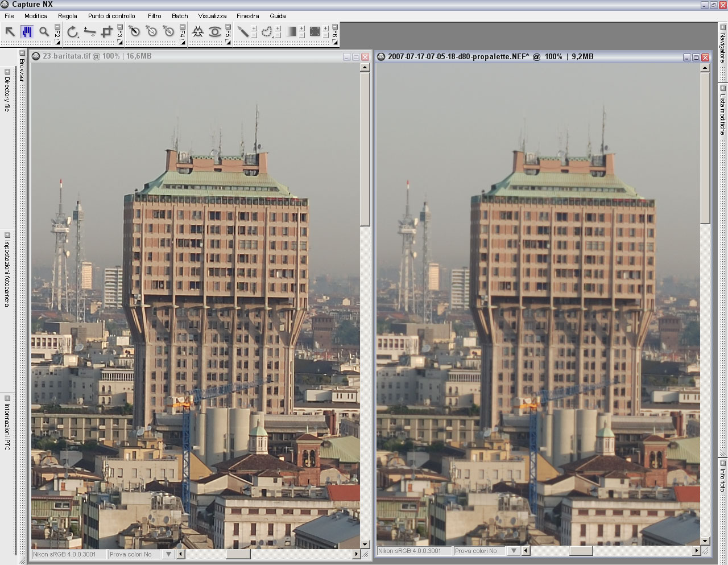Expand the Info foto panel
This screenshot has width=728, height=565.
(722, 463)
